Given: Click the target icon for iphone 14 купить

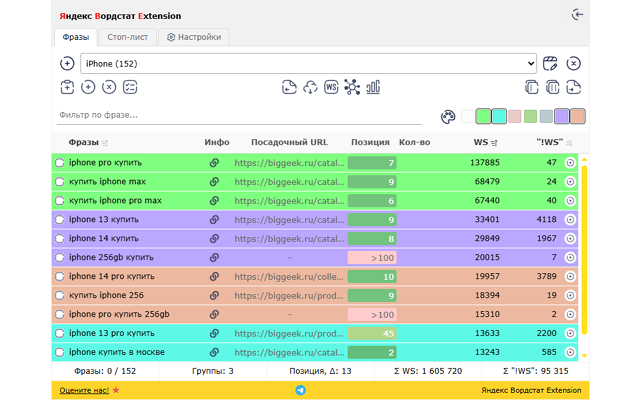Looking at the screenshot, I should [570, 238].
